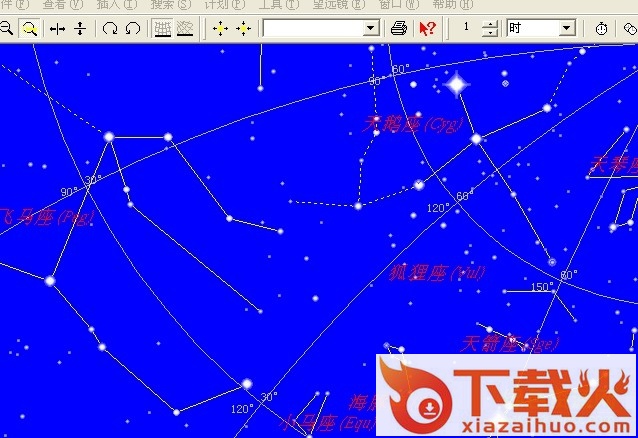Click the clock icon in toolbar
The height and width of the screenshot is (438, 638).
[x=601, y=29]
